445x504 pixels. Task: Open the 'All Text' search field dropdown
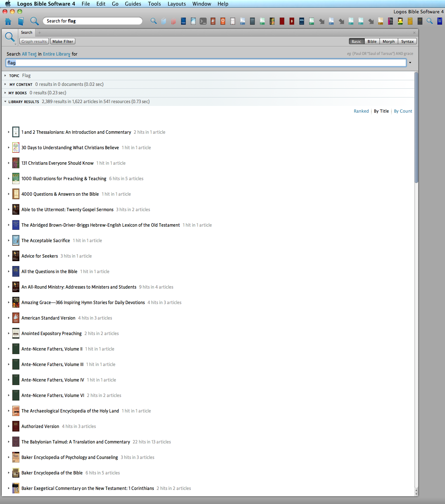click(29, 54)
